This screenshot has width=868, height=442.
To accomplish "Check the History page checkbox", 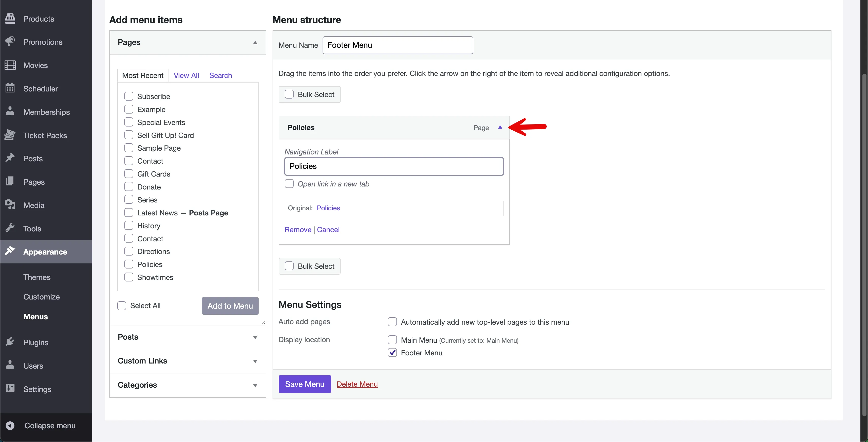I will 129,226.
